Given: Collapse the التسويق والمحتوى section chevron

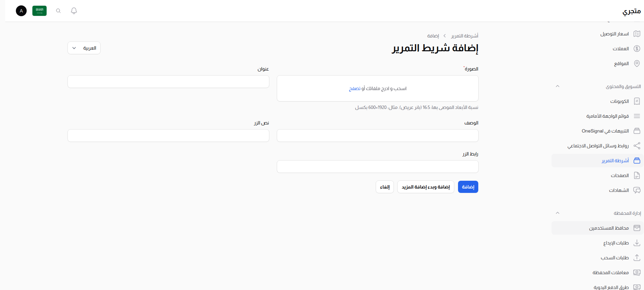Looking at the screenshot, I should (558, 86).
